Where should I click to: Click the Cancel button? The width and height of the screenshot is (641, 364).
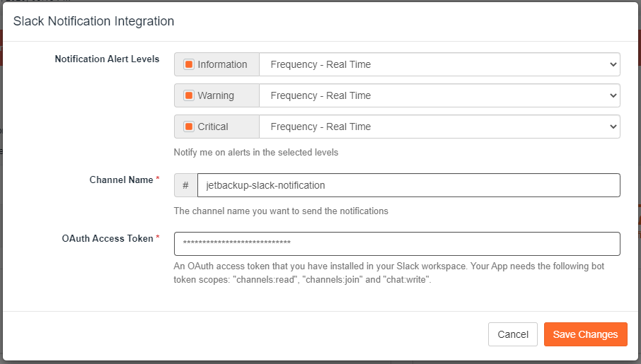[x=513, y=334]
